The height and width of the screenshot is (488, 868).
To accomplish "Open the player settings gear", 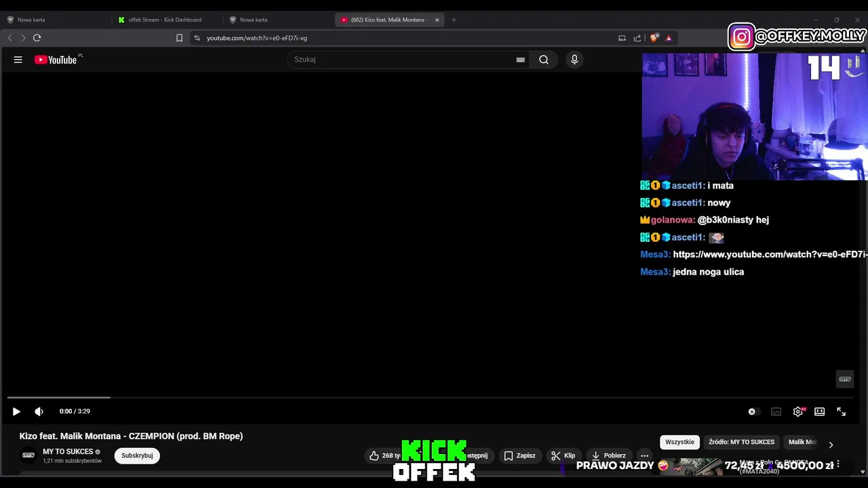I will 798,411.
